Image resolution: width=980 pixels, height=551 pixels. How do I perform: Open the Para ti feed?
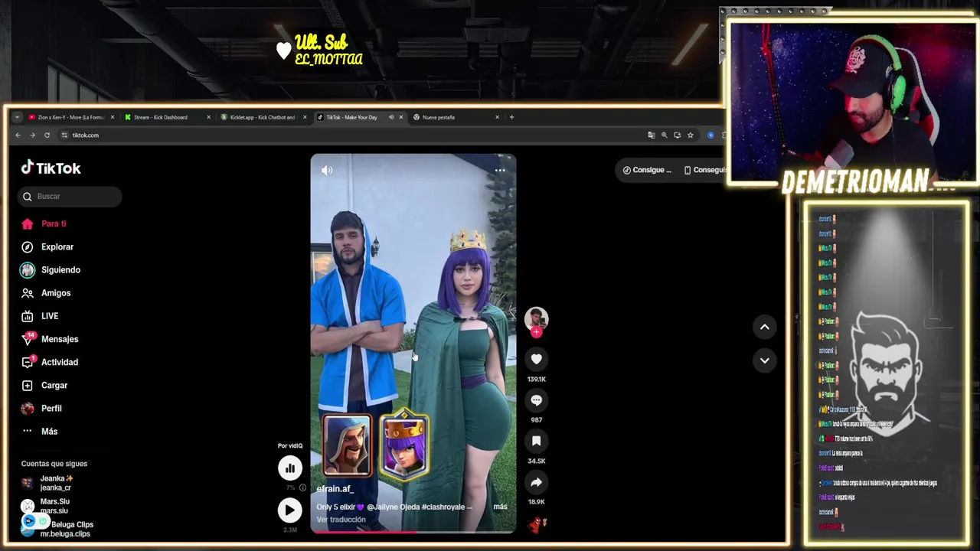(54, 224)
